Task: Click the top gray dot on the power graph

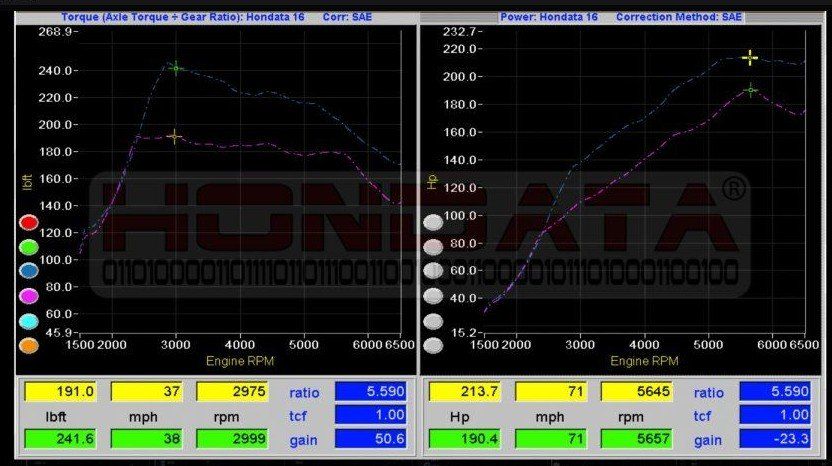Action: pos(433,222)
